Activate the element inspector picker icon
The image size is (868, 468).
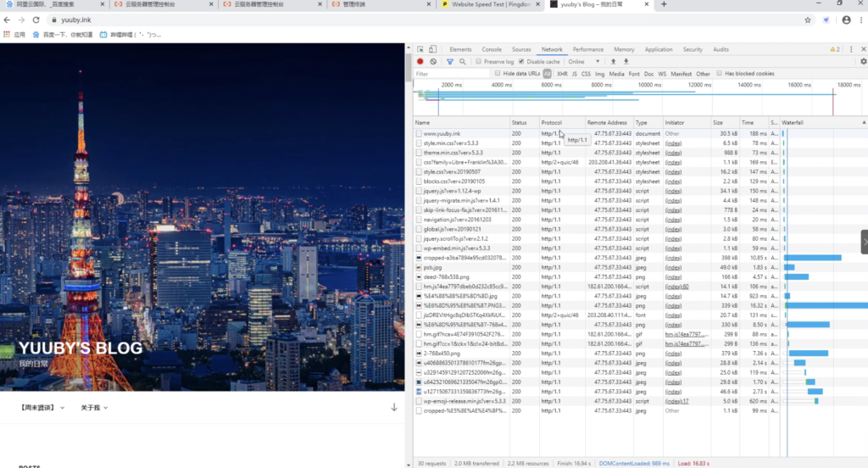click(x=420, y=49)
